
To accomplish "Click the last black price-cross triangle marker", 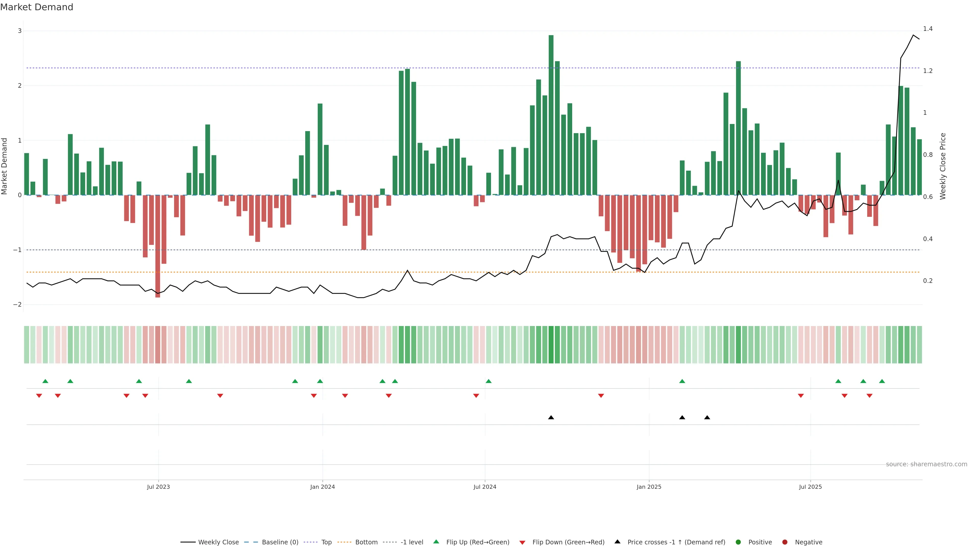I will pos(707,418).
